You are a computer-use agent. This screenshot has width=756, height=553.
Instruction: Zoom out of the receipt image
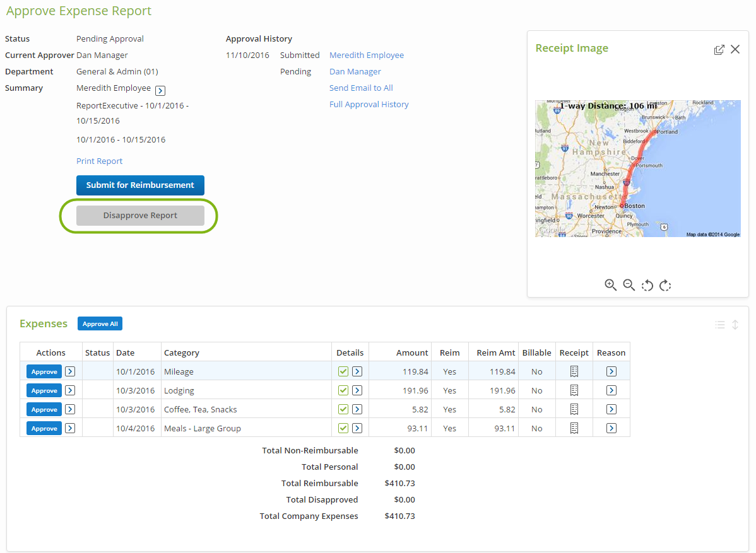pyautogui.click(x=629, y=284)
